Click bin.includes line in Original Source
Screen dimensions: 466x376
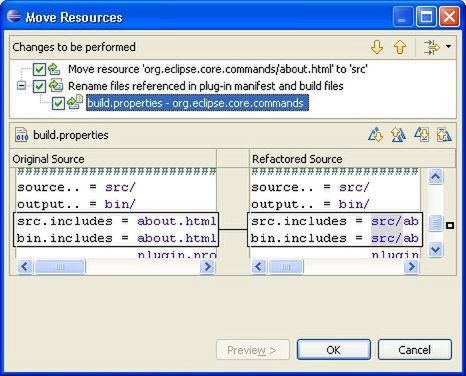(116, 238)
